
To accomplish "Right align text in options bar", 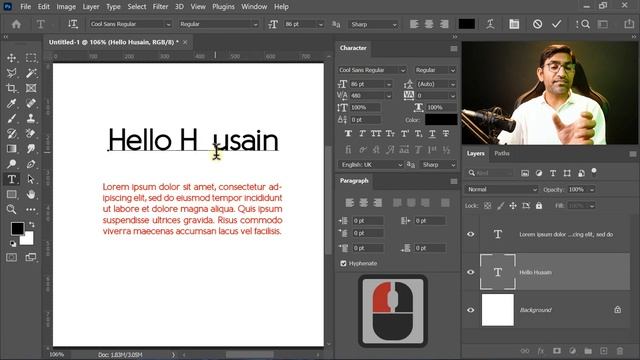I will pos(444,24).
